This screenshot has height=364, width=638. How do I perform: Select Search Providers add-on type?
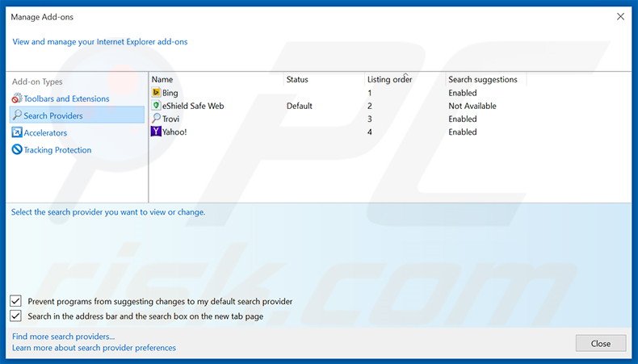(x=77, y=115)
